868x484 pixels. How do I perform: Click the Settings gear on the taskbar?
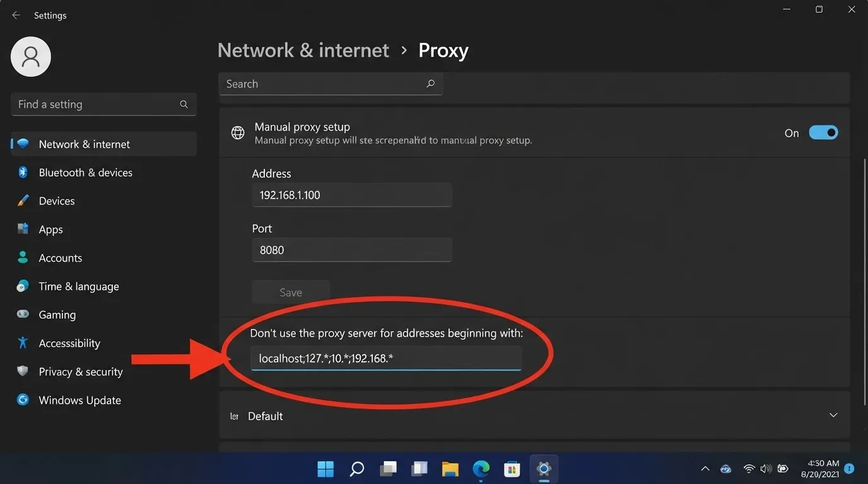pos(544,469)
